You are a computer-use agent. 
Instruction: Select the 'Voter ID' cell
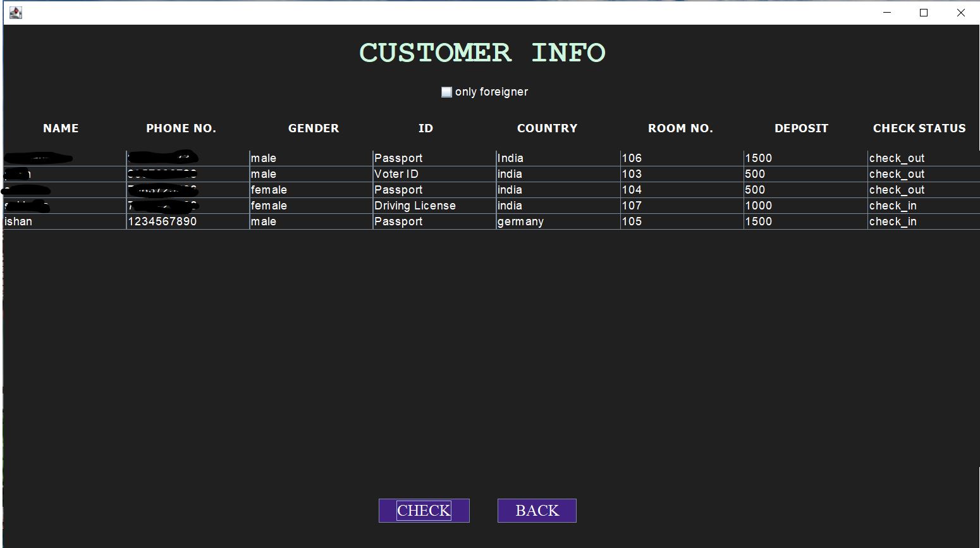tap(434, 174)
